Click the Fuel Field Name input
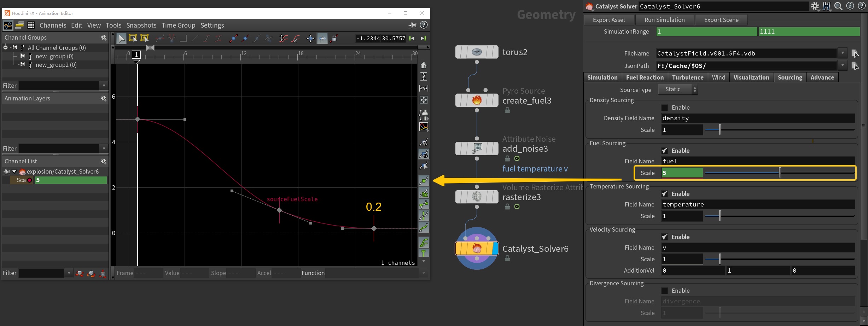 pos(758,161)
